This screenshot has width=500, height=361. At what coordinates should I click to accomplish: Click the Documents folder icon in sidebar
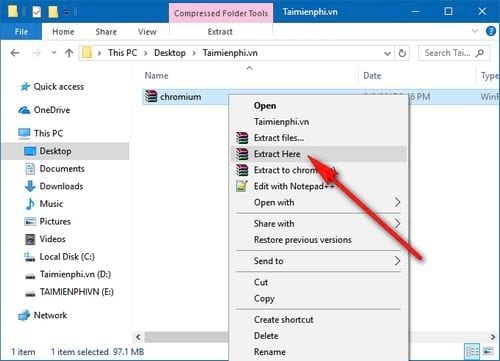pyautogui.click(x=30, y=169)
